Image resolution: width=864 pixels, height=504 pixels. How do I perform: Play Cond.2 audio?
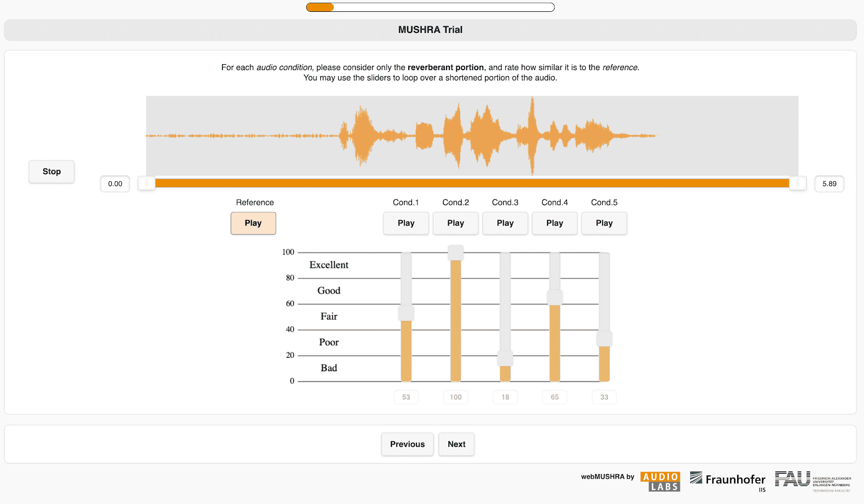coord(456,223)
